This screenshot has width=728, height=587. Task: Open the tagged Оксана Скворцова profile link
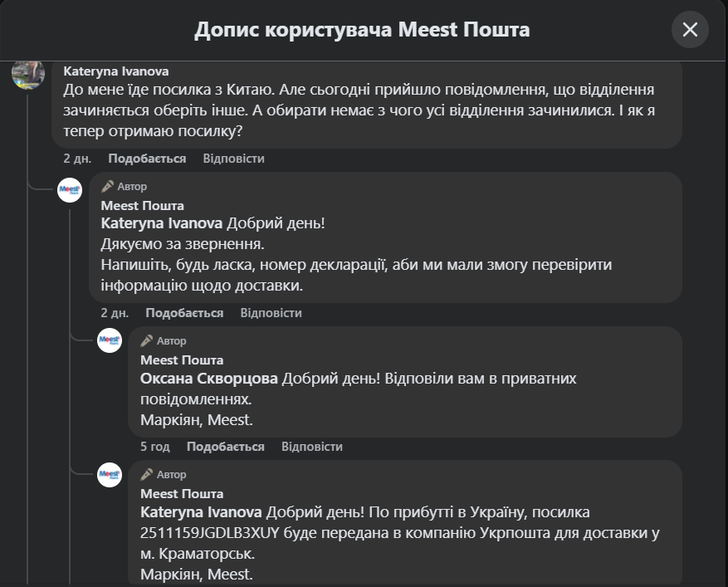[x=209, y=379]
